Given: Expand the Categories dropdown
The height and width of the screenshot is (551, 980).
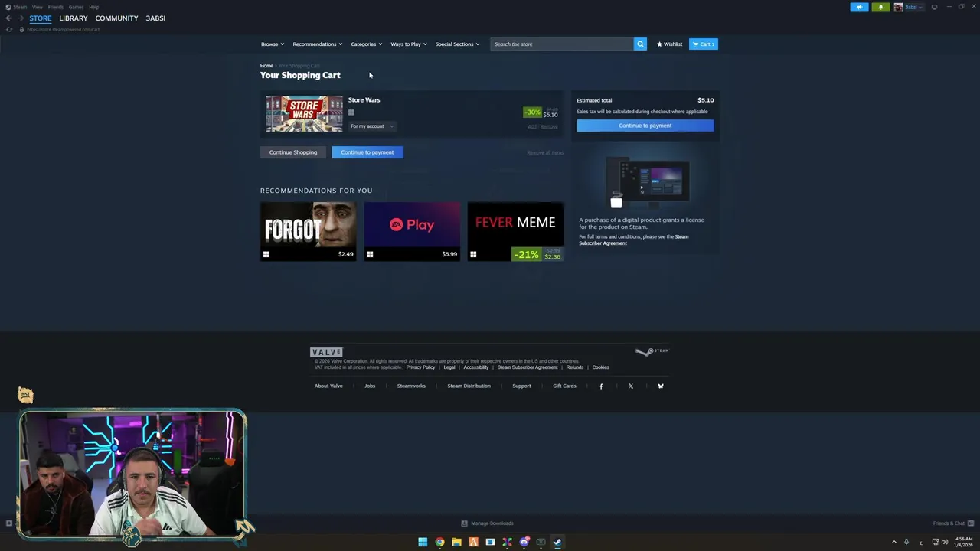Looking at the screenshot, I should [x=367, y=44].
